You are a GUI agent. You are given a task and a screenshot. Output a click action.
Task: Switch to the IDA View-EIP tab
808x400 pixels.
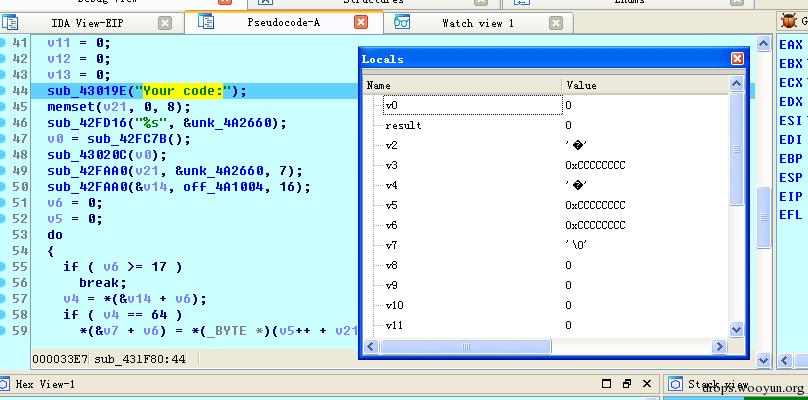(87, 23)
